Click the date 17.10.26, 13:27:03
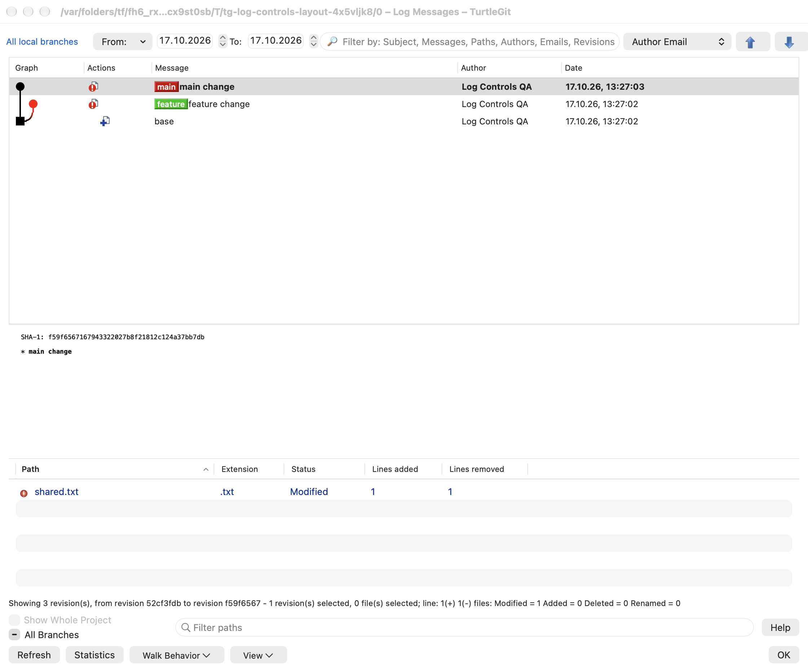 pyautogui.click(x=605, y=87)
